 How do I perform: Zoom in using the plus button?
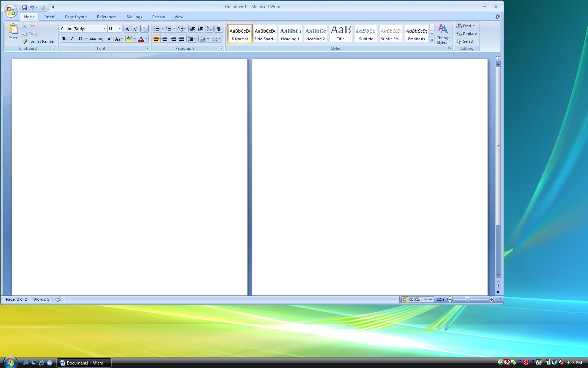tap(491, 299)
